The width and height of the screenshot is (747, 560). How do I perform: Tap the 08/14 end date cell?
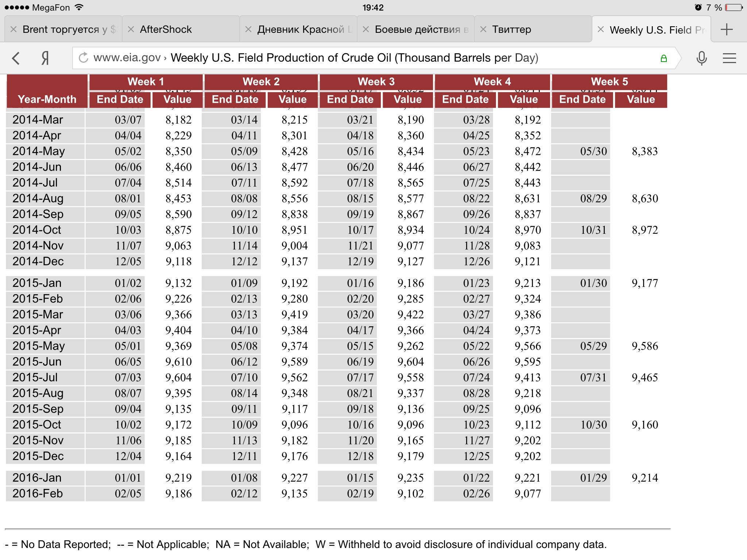tap(231, 393)
